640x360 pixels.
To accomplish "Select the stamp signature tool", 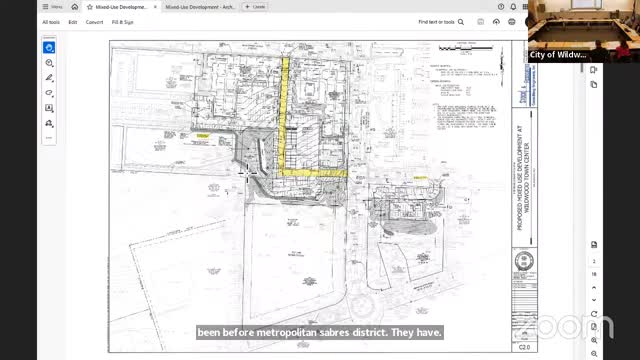I will click(x=49, y=123).
